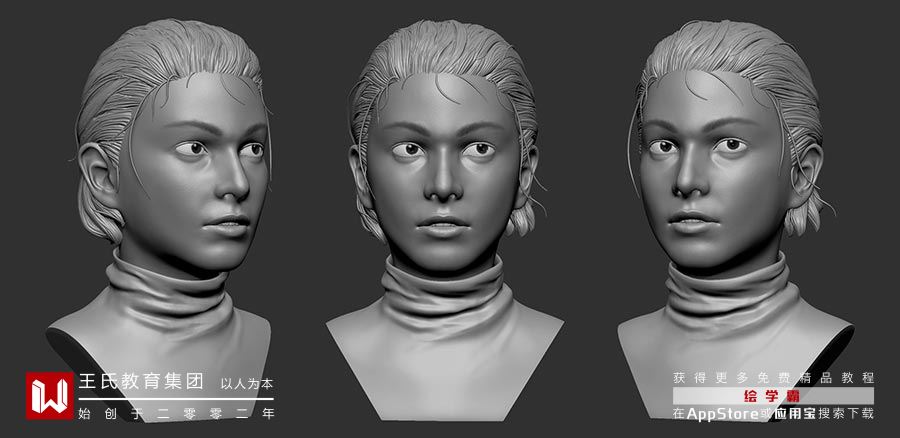Click the 获得更多免费精品教程 text

(x=773, y=378)
